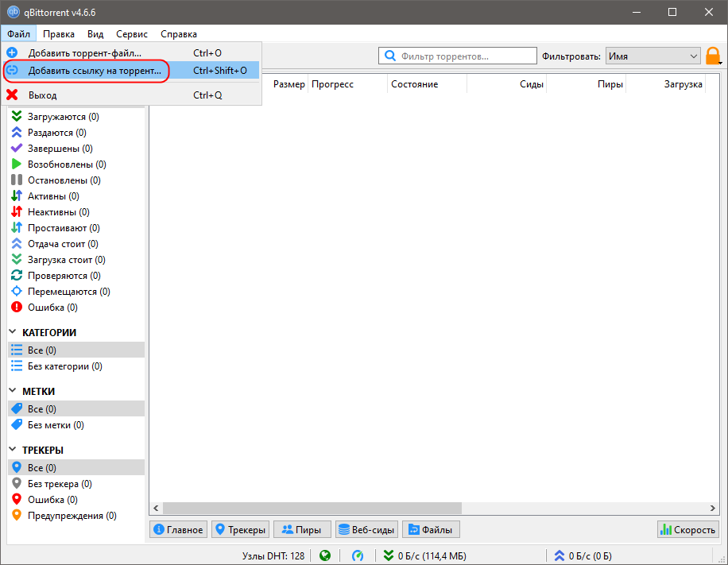
Task: Click the red pin icon of tracker Ошибка
Action: [x=17, y=499]
